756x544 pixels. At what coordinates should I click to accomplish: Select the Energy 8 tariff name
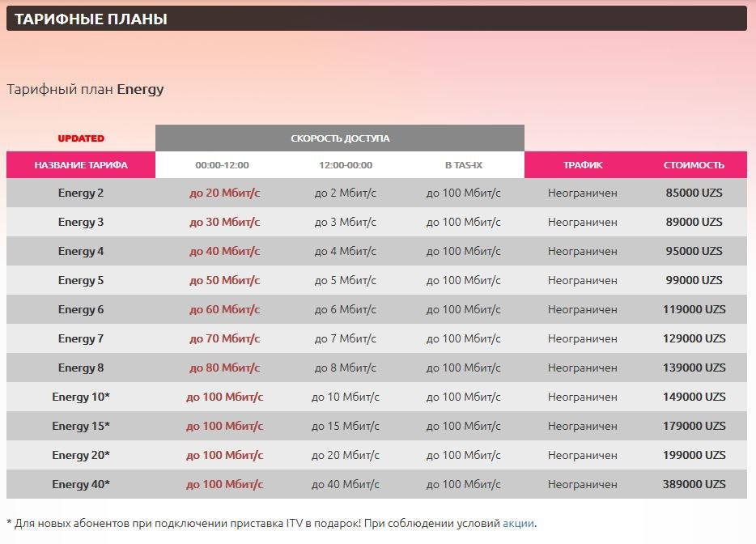(x=81, y=368)
